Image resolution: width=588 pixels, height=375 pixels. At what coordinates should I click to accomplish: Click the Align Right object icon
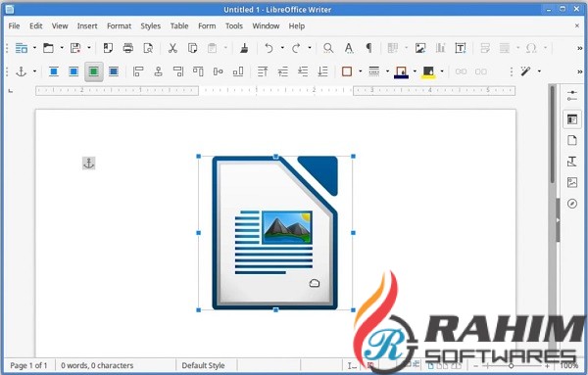[178, 71]
